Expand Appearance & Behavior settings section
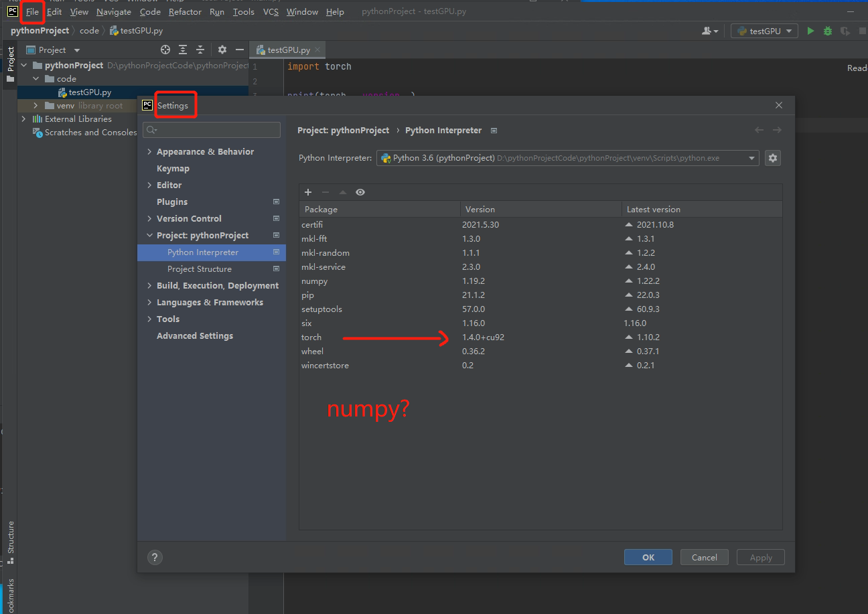This screenshot has height=614, width=868. click(x=149, y=152)
